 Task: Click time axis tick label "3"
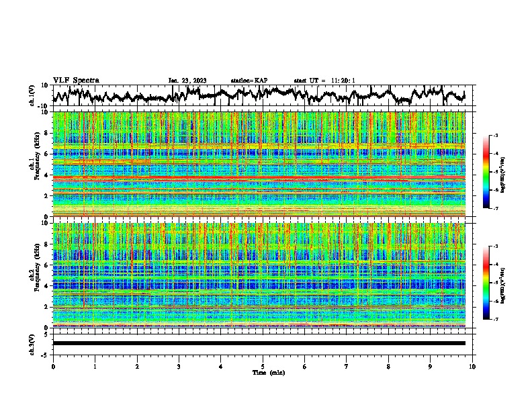point(179,367)
